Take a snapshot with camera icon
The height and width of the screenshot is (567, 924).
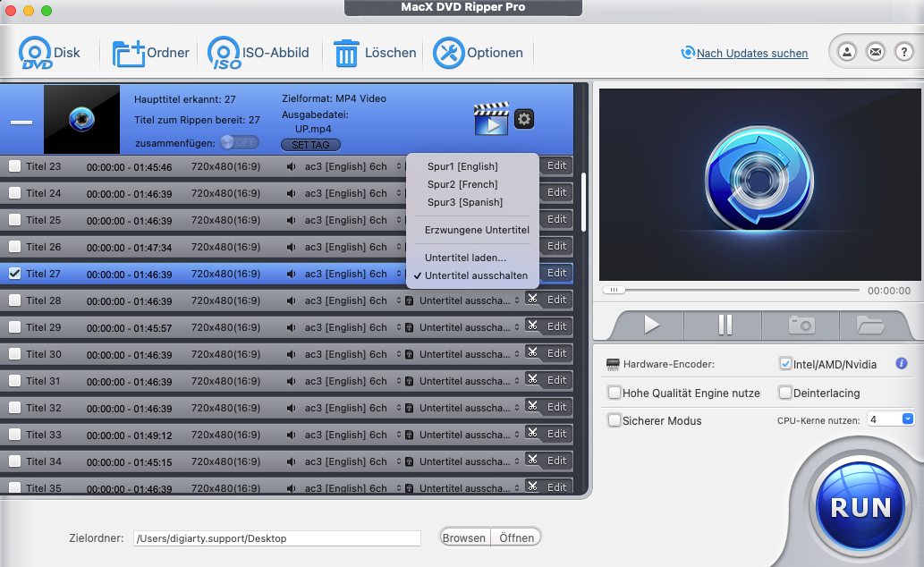[801, 325]
